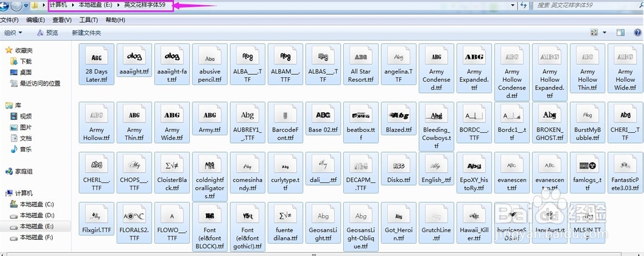Select Base 02.ttf font file
Image resolution: width=644 pixels, height=256 pixels.
(323, 119)
